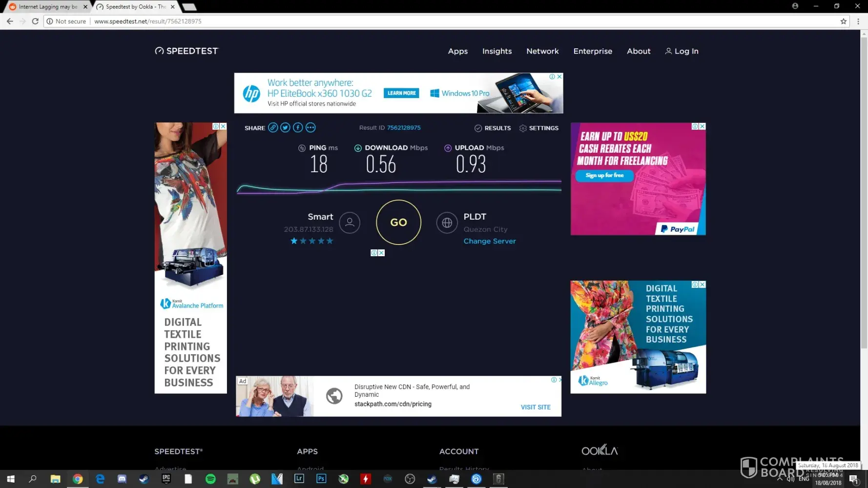Open Photoshop from the Windows taskbar

tap(321, 479)
